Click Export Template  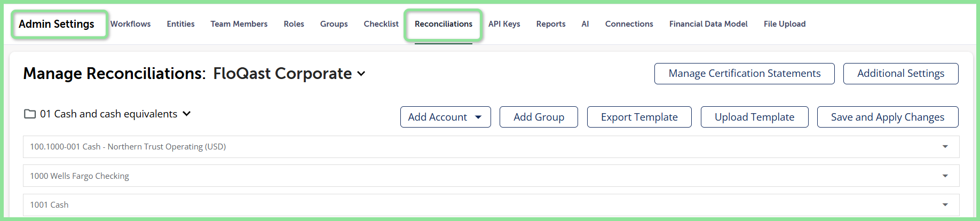click(x=639, y=117)
